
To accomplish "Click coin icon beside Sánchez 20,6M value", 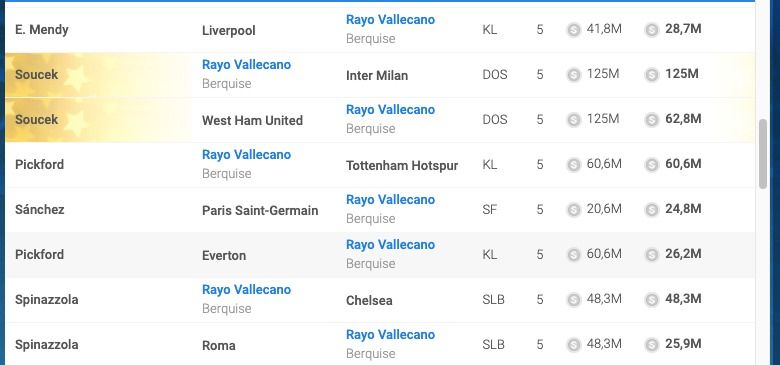I will coord(574,210).
